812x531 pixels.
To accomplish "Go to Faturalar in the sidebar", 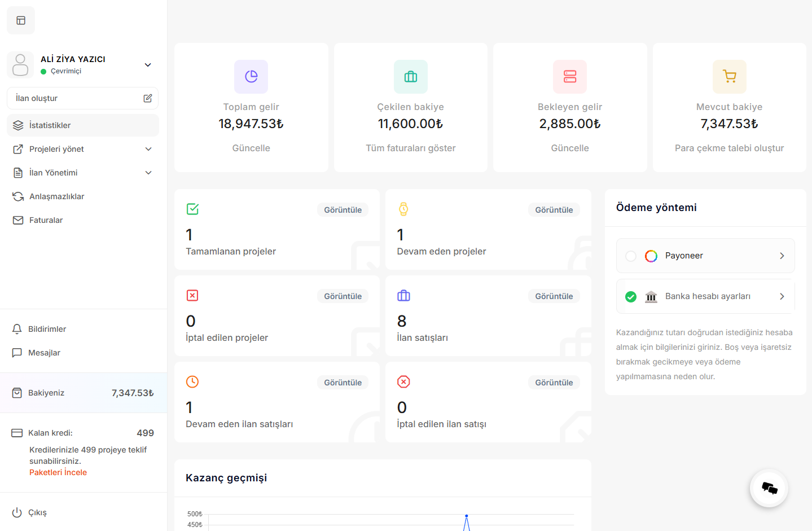I will pos(46,220).
